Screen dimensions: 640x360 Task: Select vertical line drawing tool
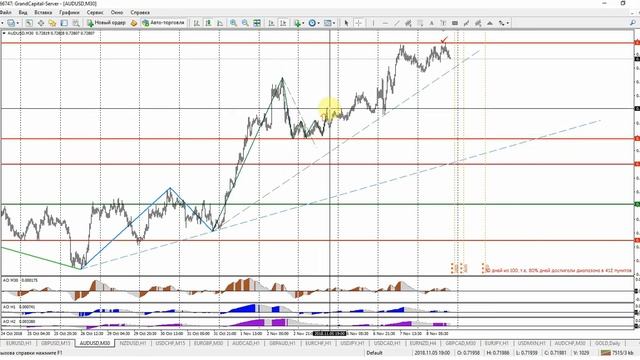coord(373,23)
